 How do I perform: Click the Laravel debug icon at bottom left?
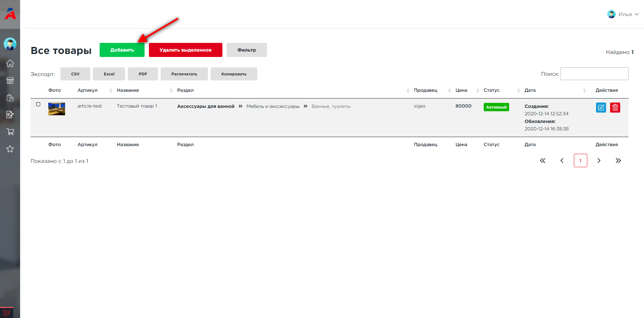coord(6,313)
